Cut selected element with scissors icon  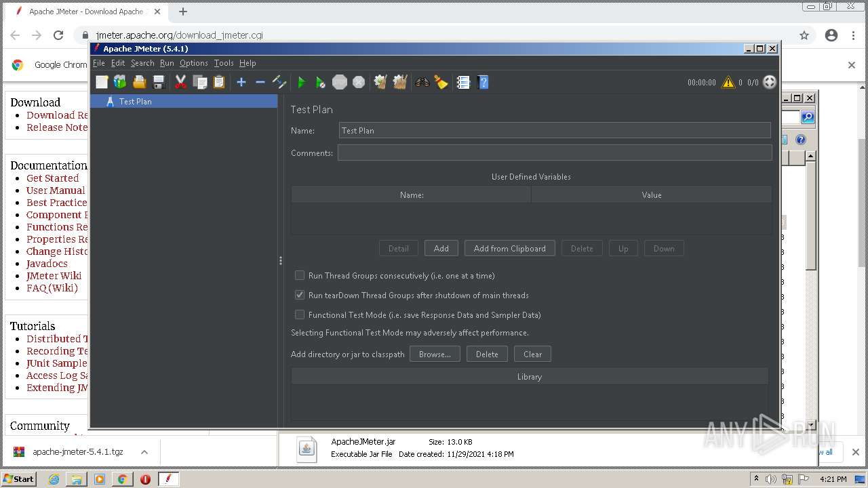pyautogui.click(x=180, y=82)
